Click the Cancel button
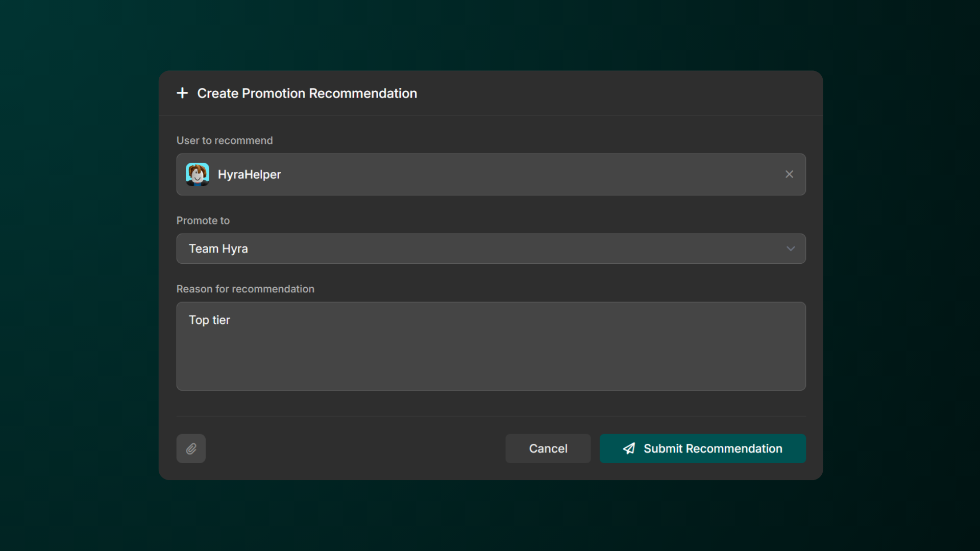 (x=548, y=448)
